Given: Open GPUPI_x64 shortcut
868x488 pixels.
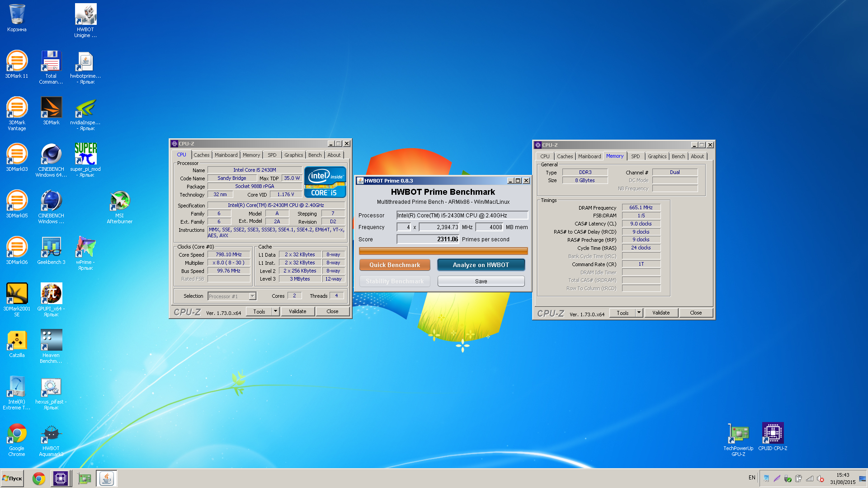Looking at the screenshot, I should tap(51, 300).
